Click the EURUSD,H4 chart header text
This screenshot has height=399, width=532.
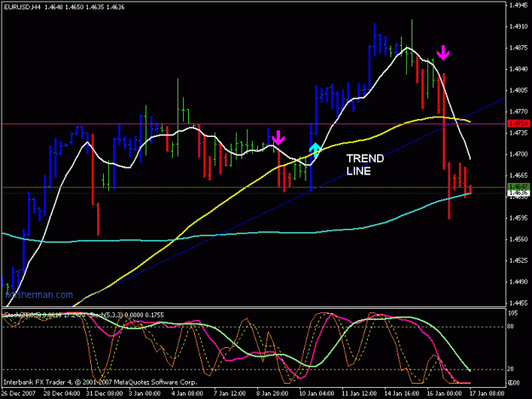pos(65,7)
